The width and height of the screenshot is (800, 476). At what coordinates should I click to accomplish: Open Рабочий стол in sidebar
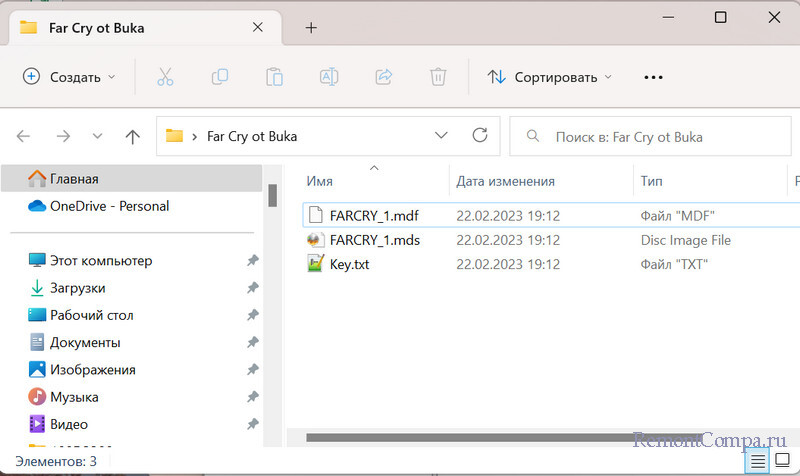pos(92,315)
